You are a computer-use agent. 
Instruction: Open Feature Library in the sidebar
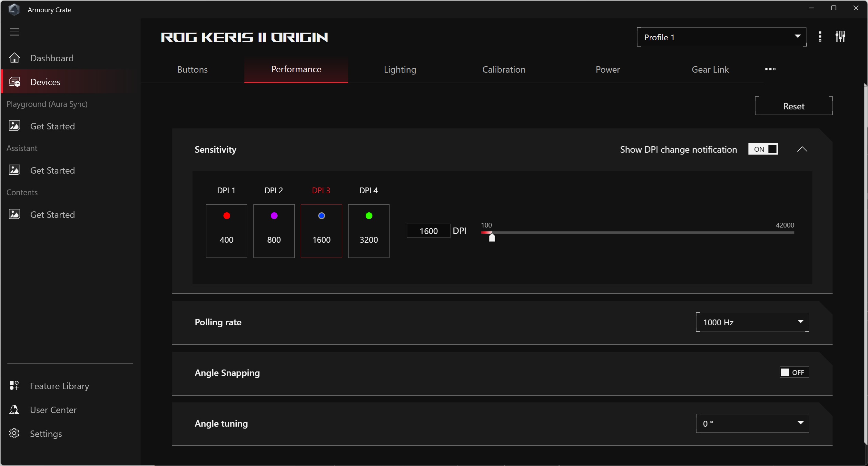pos(70,385)
